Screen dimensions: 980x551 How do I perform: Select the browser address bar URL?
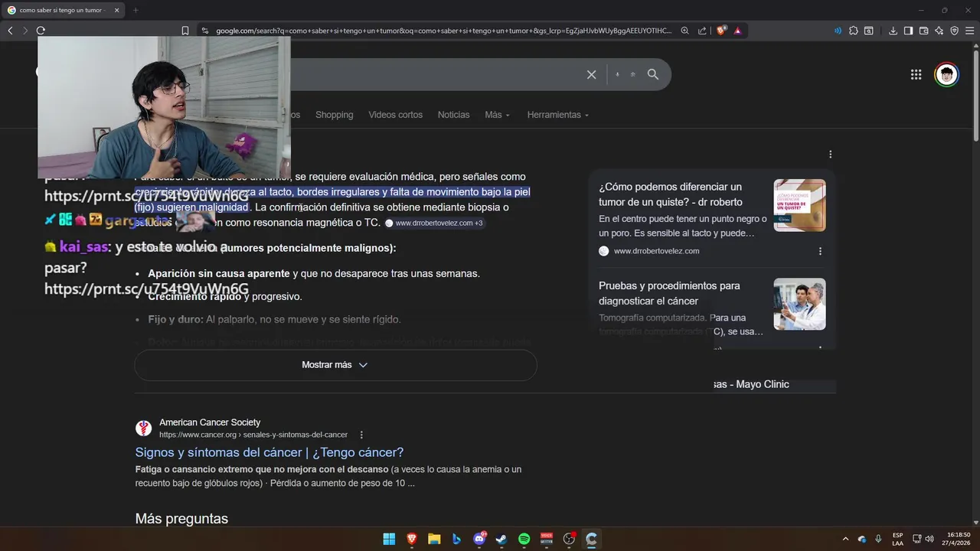[x=443, y=31]
